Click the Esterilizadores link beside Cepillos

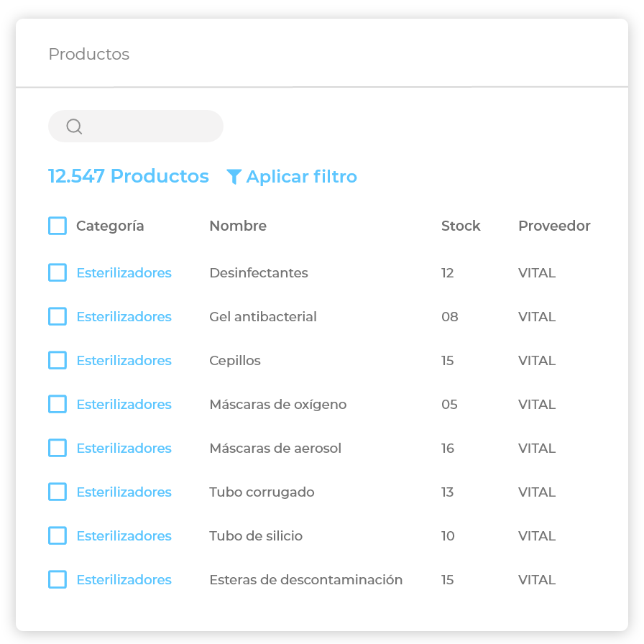pyautogui.click(x=124, y=361)
